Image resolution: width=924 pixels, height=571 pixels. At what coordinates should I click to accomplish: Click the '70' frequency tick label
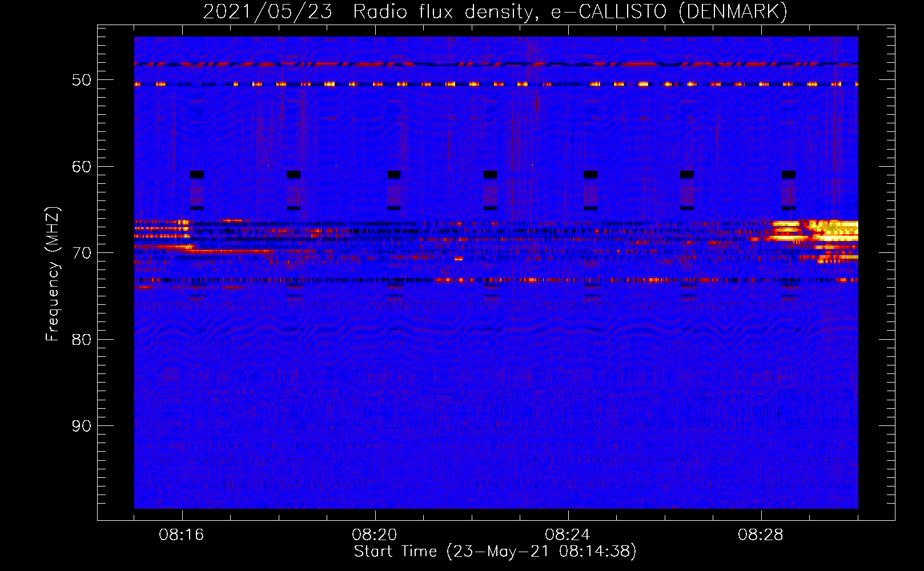pyautogui.click(x=81, y=253)
